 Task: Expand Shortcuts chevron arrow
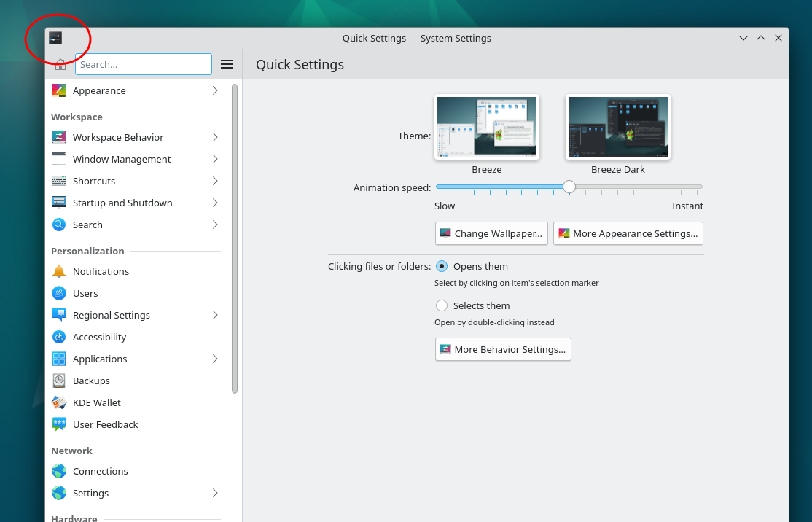click(x=215, y=181)
